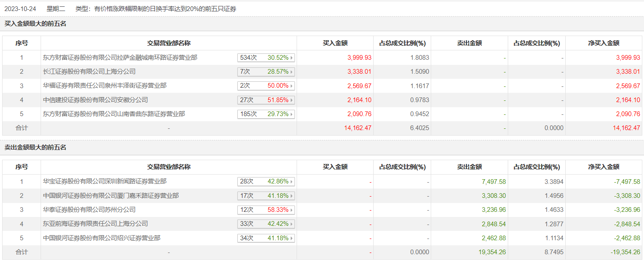Click 华福证券泉州丰泽街证券营业部

click(x=105, y=86)
